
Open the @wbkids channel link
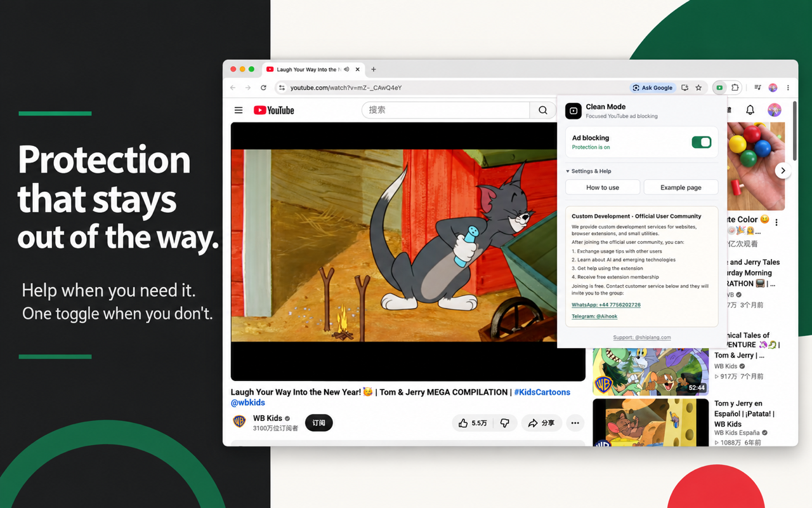click(x=248, y=402)
